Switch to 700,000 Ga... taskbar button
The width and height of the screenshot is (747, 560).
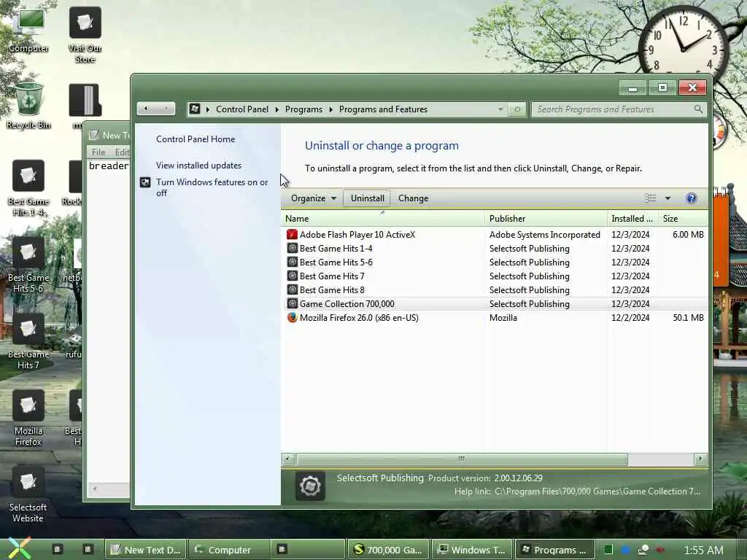(388, 550)
